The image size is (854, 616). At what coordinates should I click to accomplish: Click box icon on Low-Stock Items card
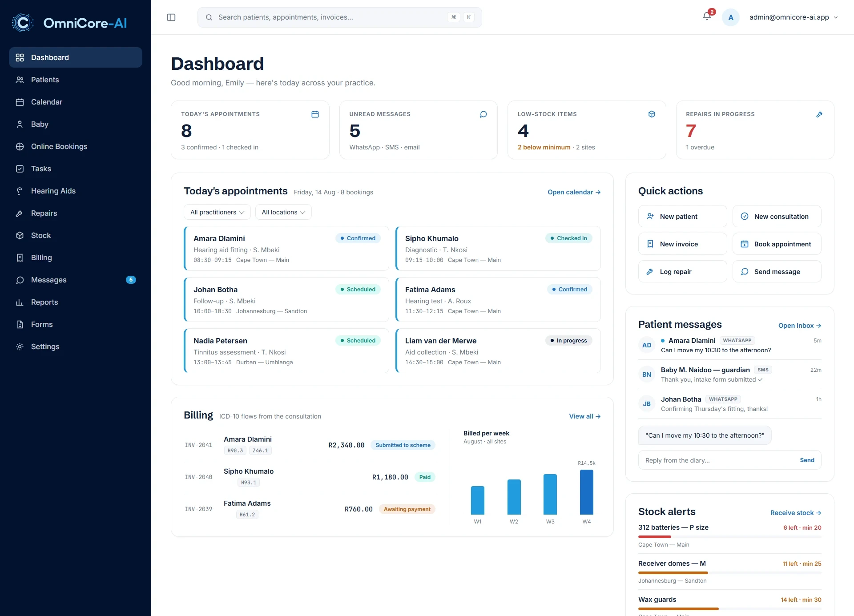click(652, 114)
